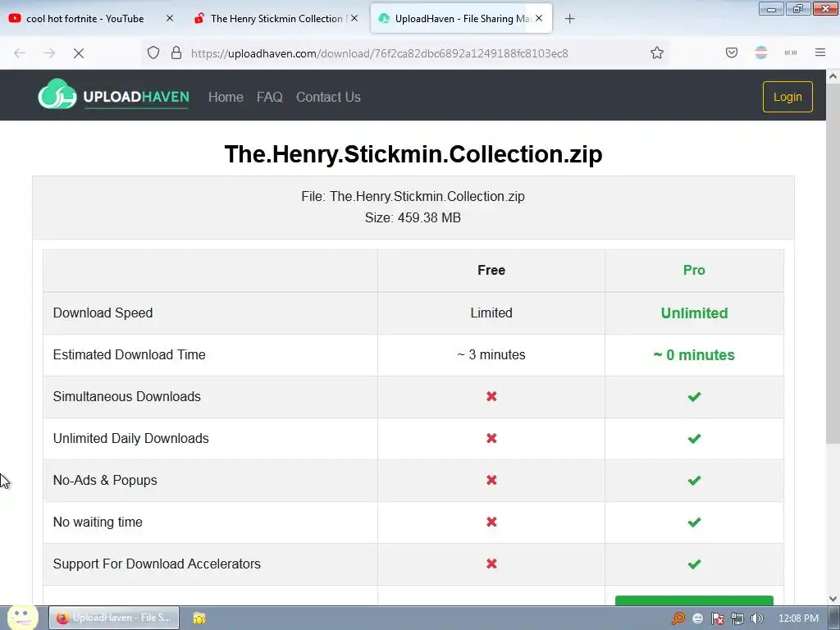Click the flag with red X tray icon
Screen dimensions: 840x630
click(717, 619)
